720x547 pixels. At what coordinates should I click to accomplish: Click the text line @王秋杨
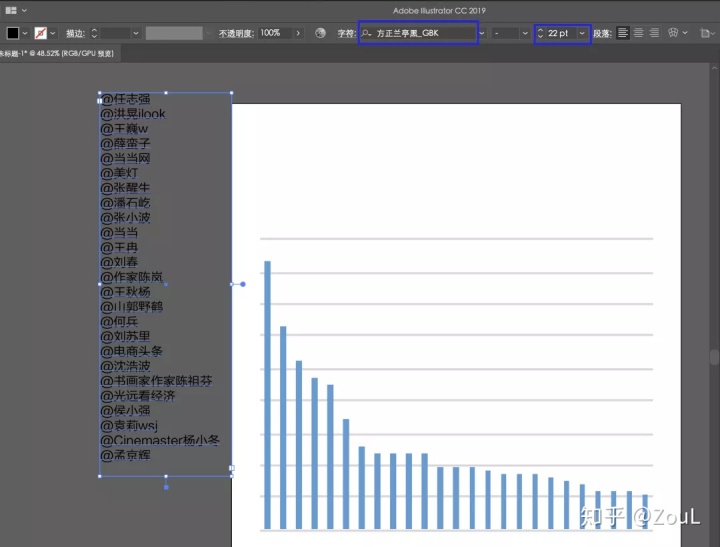(x=125, y=292)
